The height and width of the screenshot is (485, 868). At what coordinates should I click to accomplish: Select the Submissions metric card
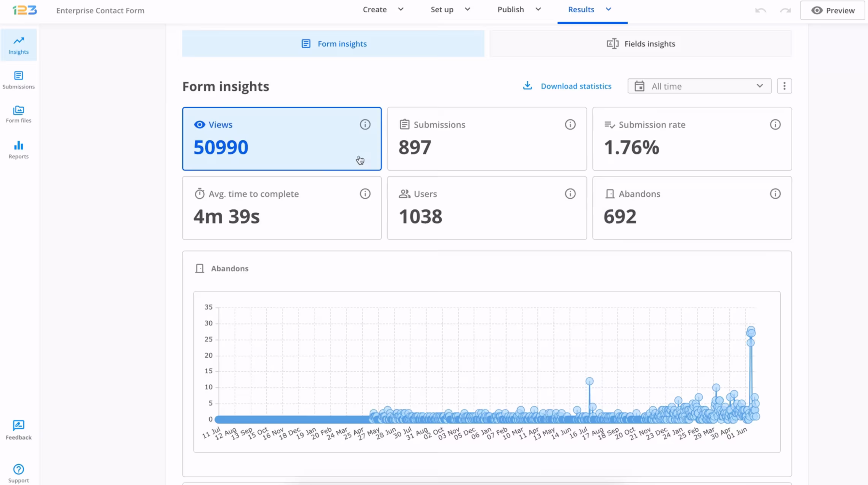pos(487,139)
